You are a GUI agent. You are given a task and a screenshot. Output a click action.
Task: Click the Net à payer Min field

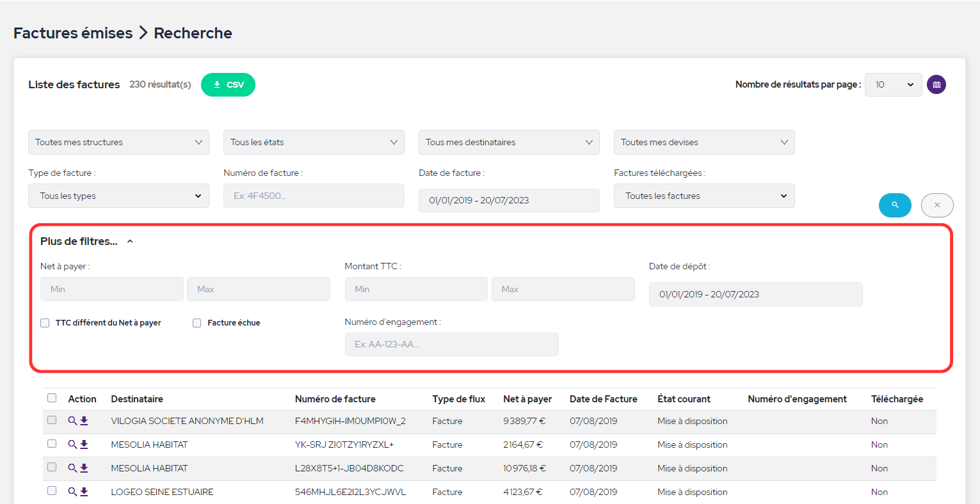pyautogui.click(x=112, y=289)
